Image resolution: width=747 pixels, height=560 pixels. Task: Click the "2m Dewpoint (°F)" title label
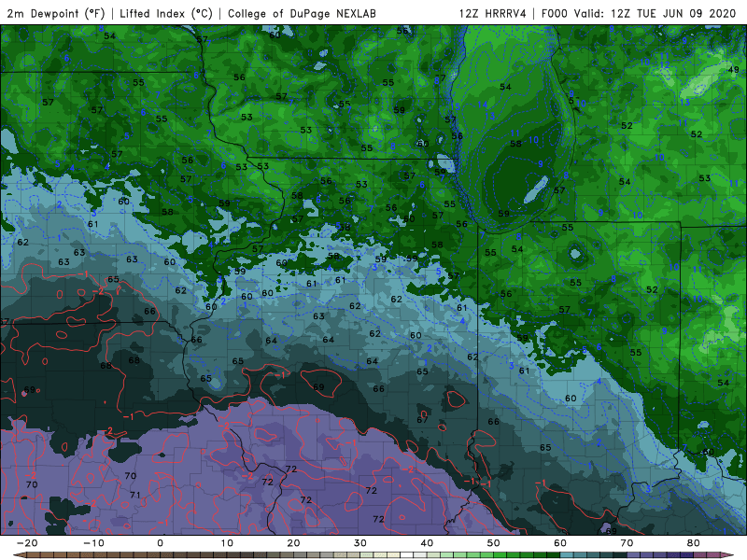pyautogui.click(x=55, y=13)
